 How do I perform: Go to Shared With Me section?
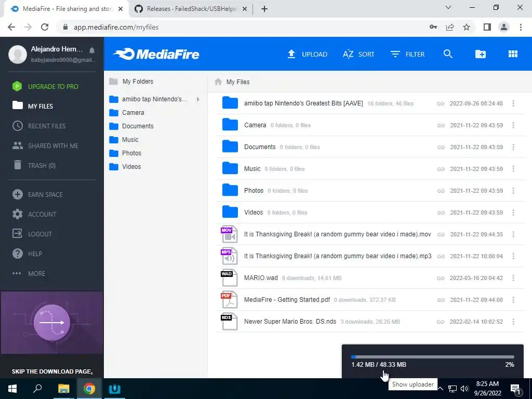tap(45, 145)
